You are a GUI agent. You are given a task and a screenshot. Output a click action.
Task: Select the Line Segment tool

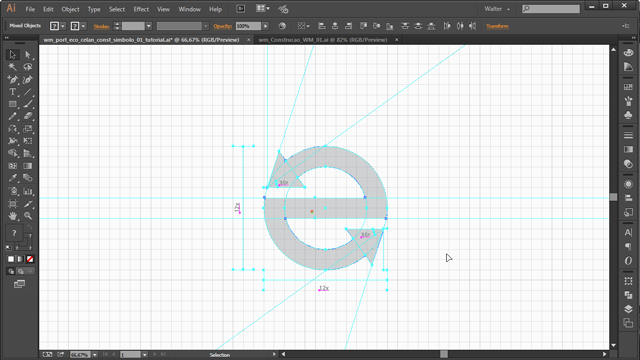(28, 92)
